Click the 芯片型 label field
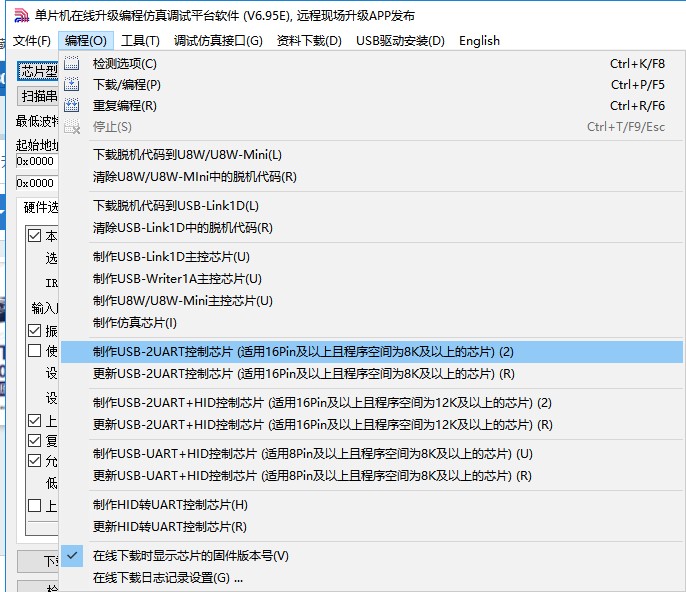Viewport: 686px width, 592px height. point(38,71)
